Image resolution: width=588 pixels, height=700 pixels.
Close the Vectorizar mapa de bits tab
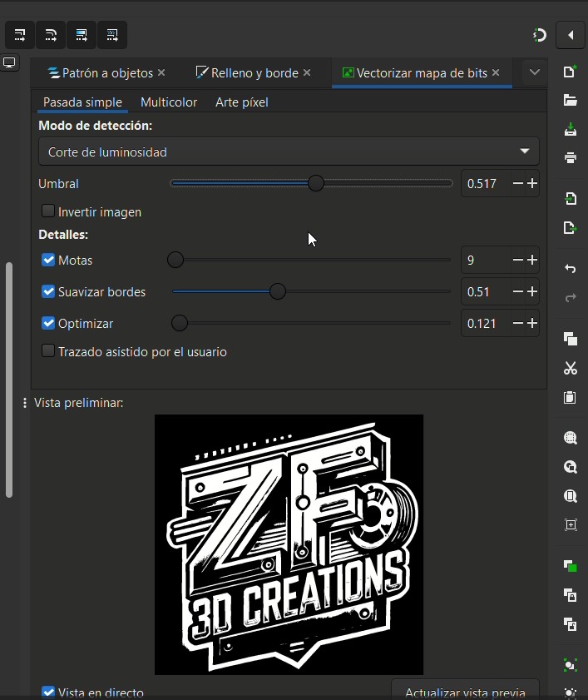click(x=496, y=72)
